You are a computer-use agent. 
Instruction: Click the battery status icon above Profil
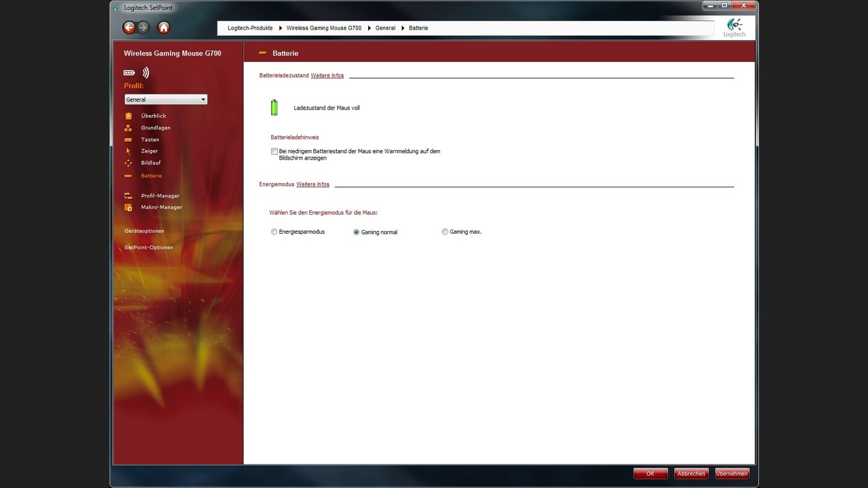point(129,73)
